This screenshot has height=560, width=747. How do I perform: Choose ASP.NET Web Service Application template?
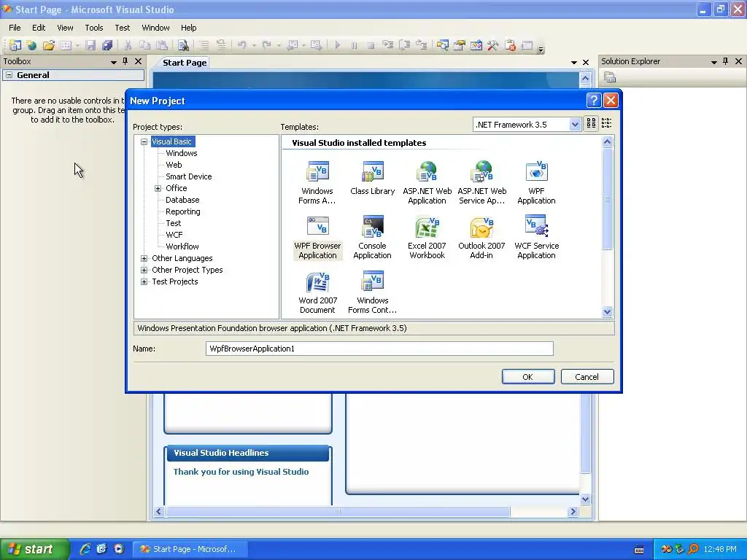[x=481, y=183]
